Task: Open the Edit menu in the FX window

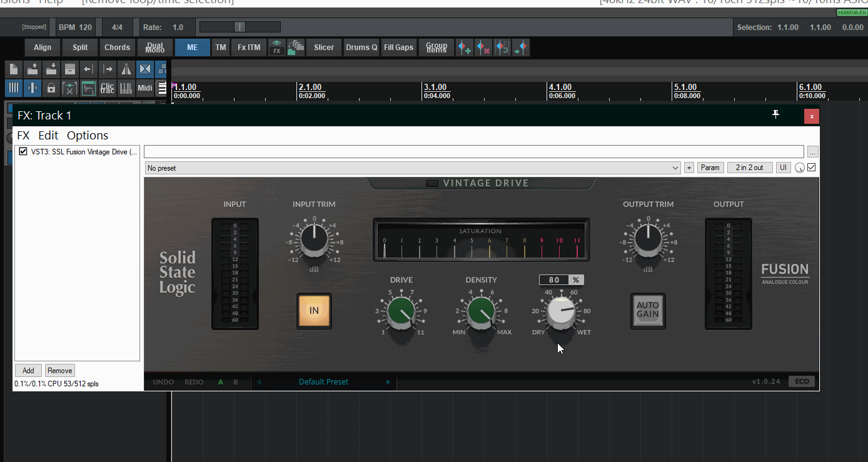Action: 48,136
